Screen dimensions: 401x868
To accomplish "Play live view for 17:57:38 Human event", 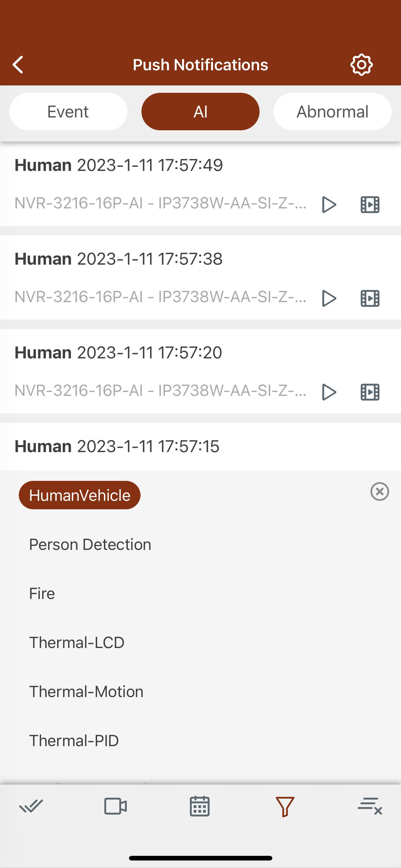I will click(x=329, y=298).
